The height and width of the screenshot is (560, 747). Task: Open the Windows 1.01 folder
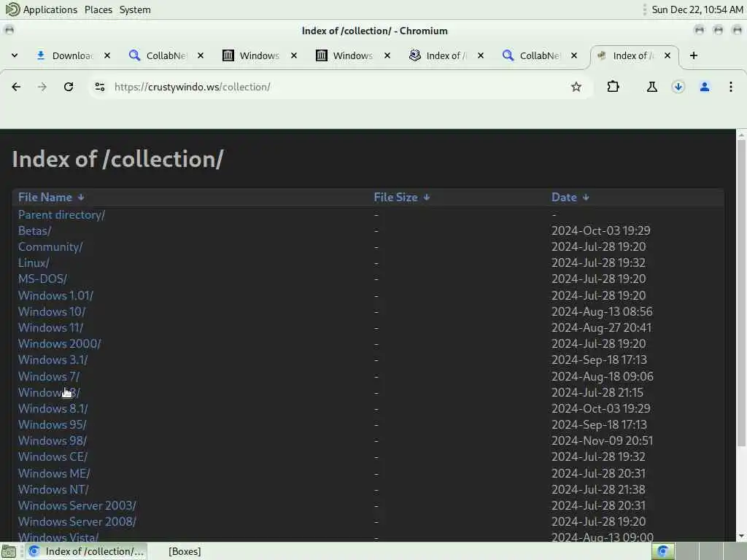tap(55, 295)
